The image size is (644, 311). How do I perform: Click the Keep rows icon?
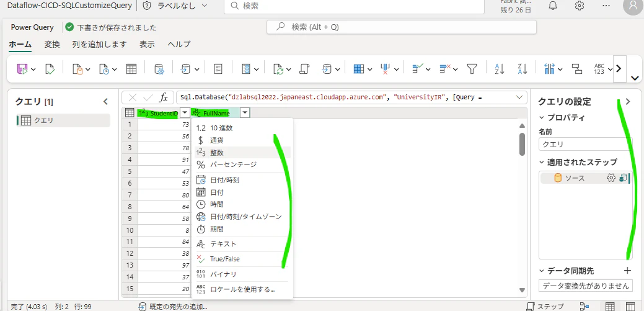(x=417, y=69)
